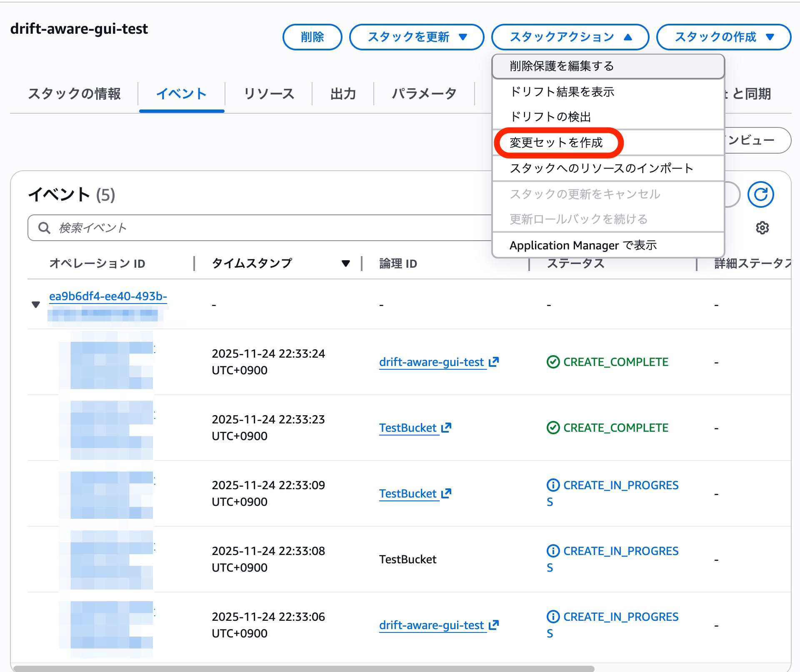The width and height of the screenshot is (800, 672).
Task: Switch to the リソース tab
Action: click(x=269, y=94)
